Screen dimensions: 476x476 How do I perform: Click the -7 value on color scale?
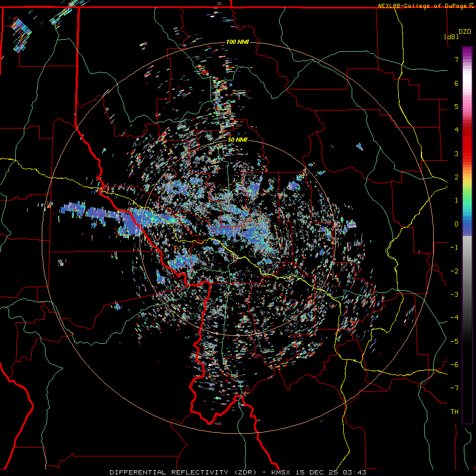pos(454,388)
